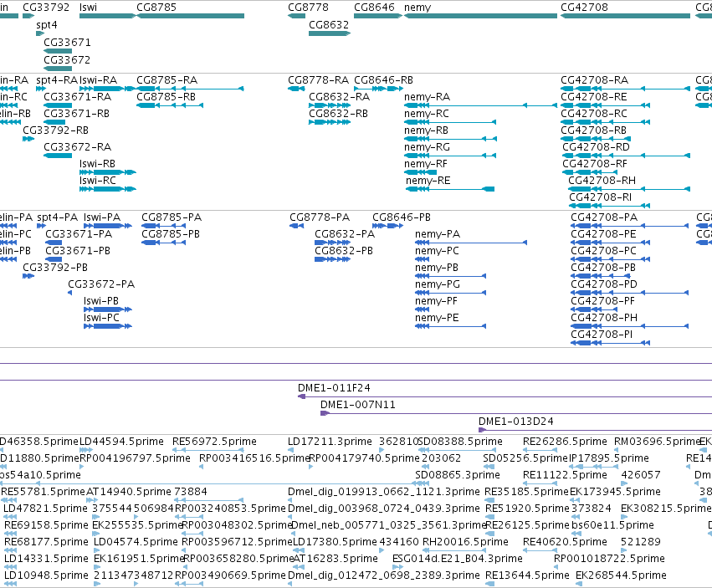Select protein Iswi-PA
This screenshot has height=588, width=712.
click(x=108, y=226)
